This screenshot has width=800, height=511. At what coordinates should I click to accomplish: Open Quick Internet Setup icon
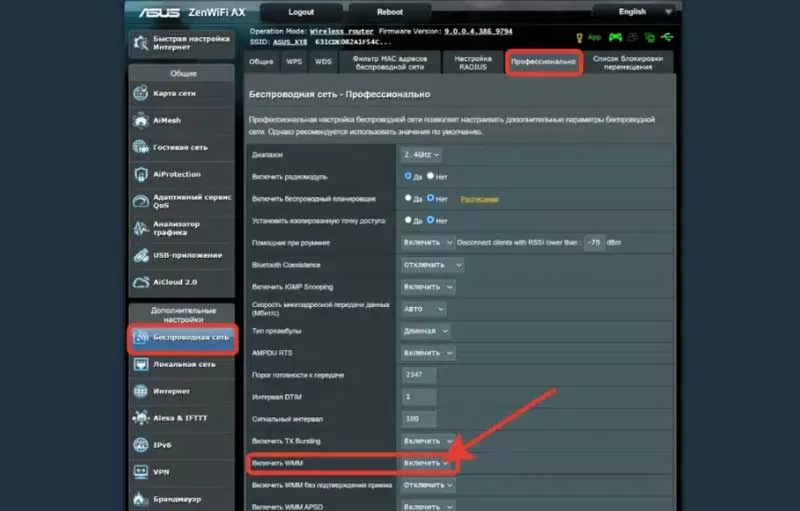[x=141, y=43]
